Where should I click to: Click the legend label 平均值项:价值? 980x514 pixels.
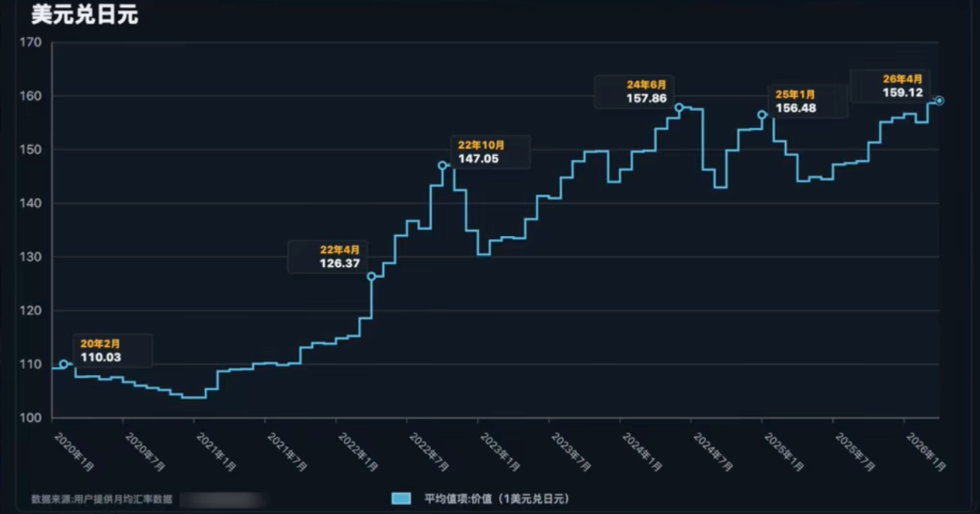point(458,499)
